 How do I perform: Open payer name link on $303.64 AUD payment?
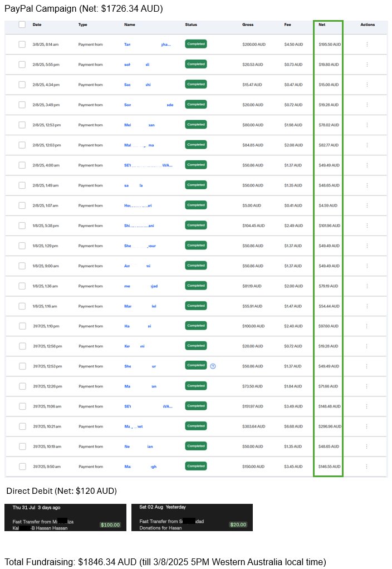tap(134, 426)
